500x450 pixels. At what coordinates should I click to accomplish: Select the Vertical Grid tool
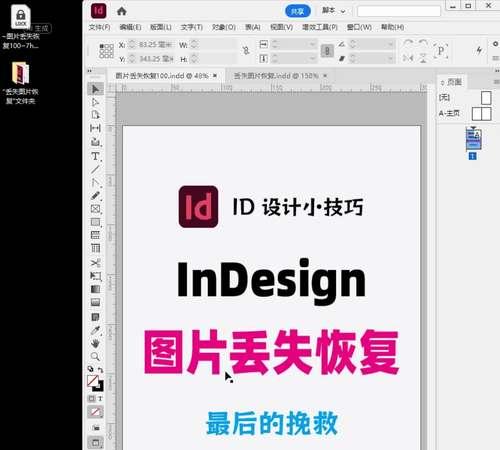[x=95, y=248]
